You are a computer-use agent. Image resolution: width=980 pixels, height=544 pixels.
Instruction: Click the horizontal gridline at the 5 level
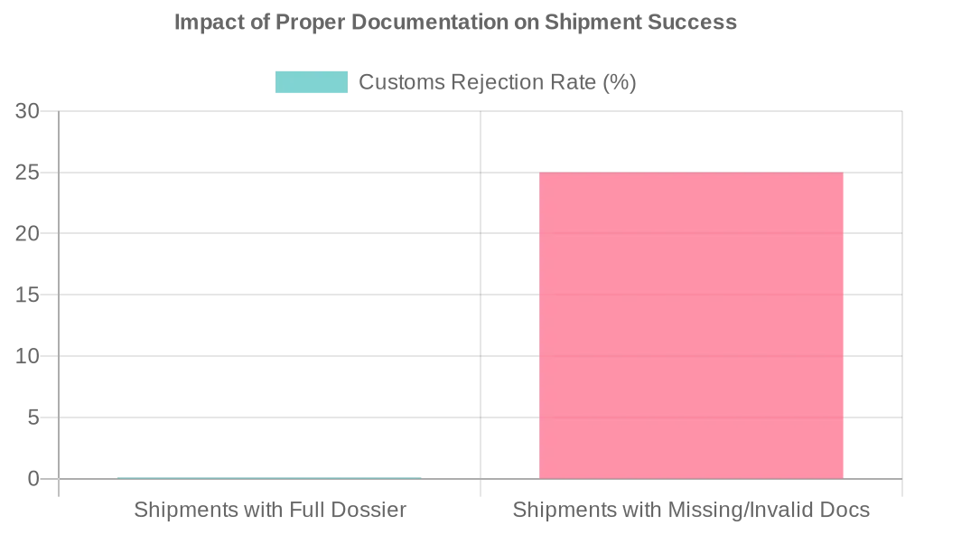(271, 417)
